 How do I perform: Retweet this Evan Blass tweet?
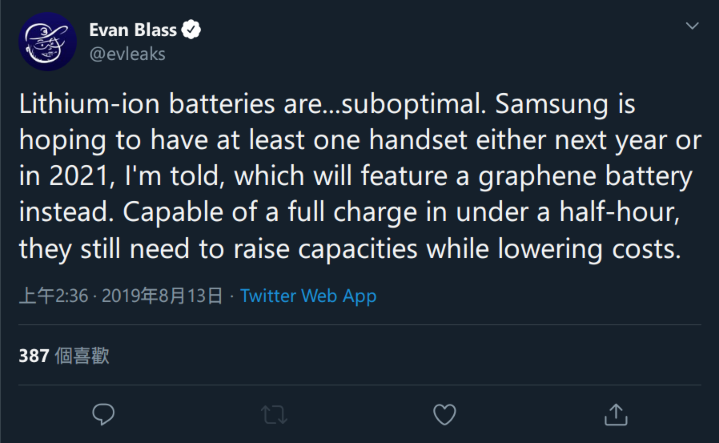tap(272, 413)
